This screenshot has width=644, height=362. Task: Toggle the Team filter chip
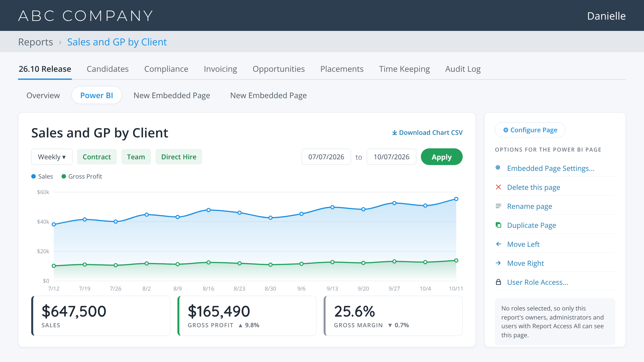pyautogui.click(x=136, y=157)
